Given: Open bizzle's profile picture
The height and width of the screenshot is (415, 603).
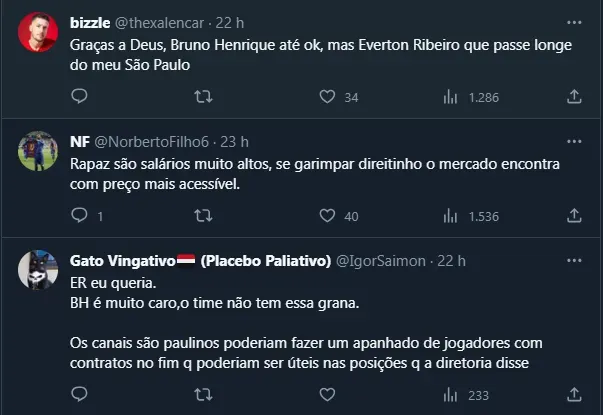Looking at the screenshot, I should point(38,34).
